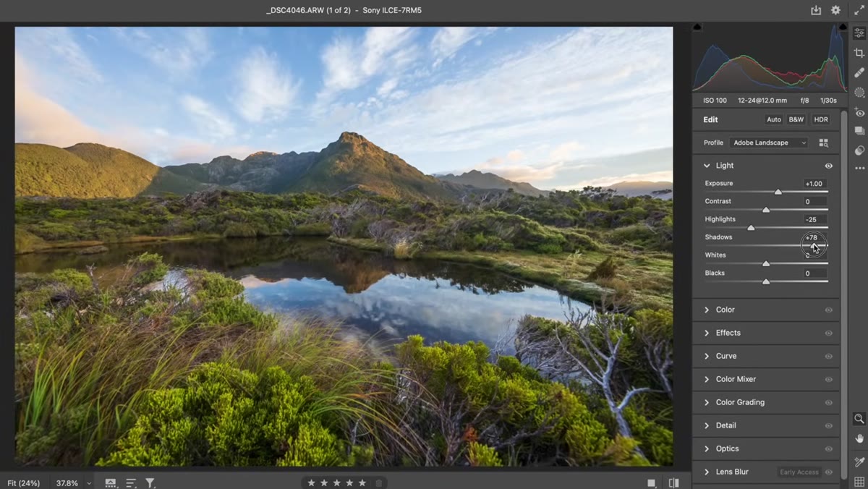Toggle visibility of Light panel edits
Image resolution: width=868 pixels, height=489 pixels.
[x=829, y=166]
